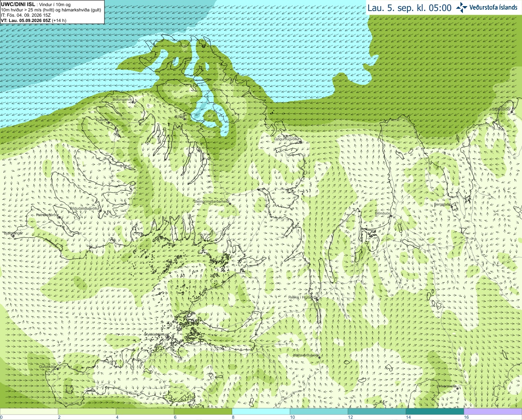
Task: Select the 6–8 m/s green legend swatch
Action: pos(203,411)
